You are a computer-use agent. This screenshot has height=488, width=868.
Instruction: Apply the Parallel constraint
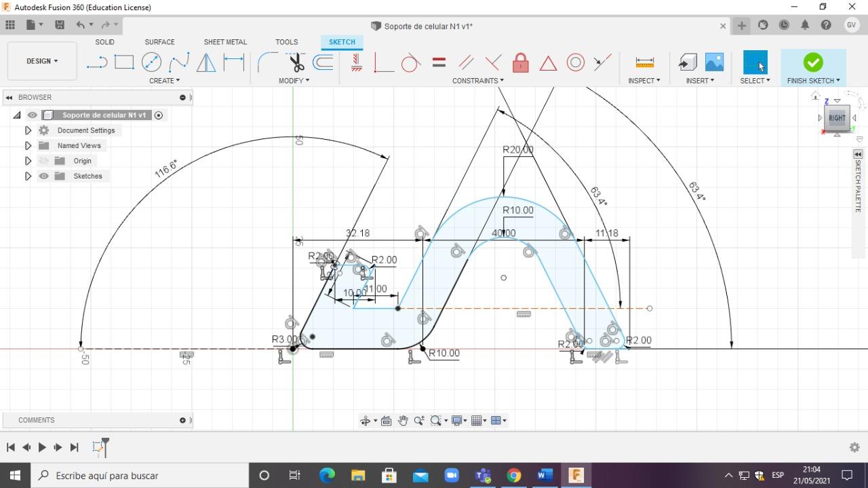(466, 62)
